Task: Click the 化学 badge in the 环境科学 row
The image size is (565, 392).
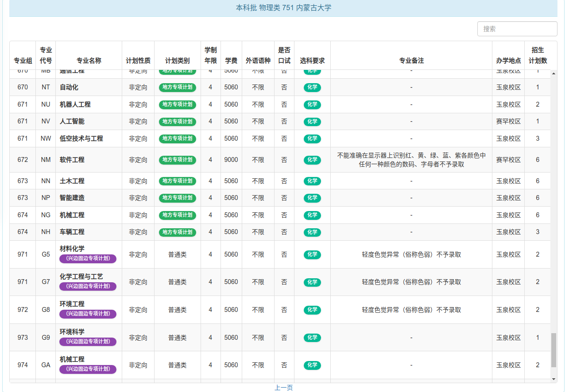Action: coord(312,338)
